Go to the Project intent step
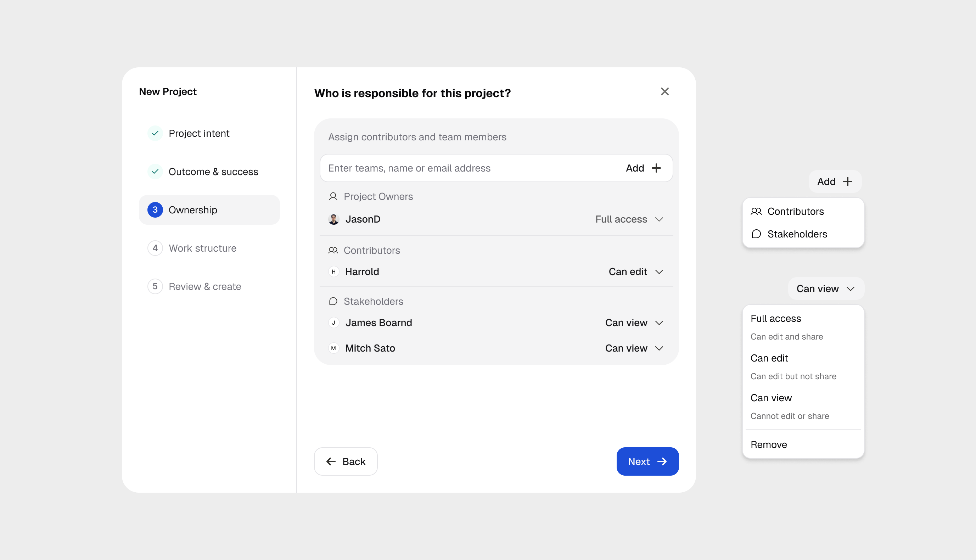Image resolution: width=976 pixels, height=560 pixels. [x=209, y=134]
